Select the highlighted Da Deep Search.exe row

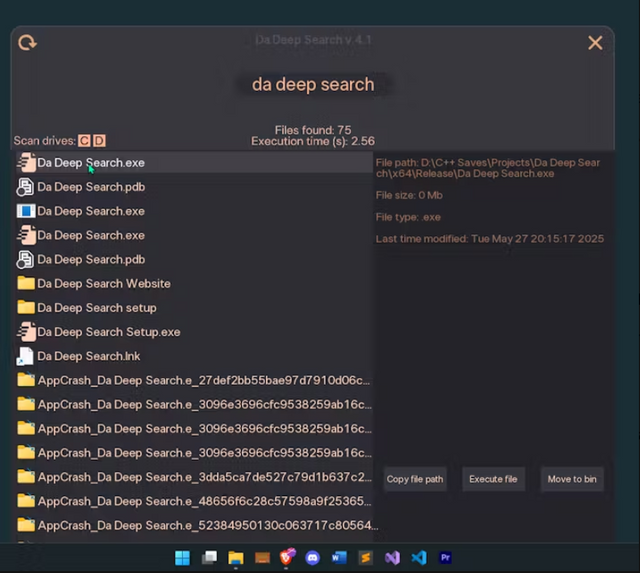pyautogui.click(x=194, y=162)
